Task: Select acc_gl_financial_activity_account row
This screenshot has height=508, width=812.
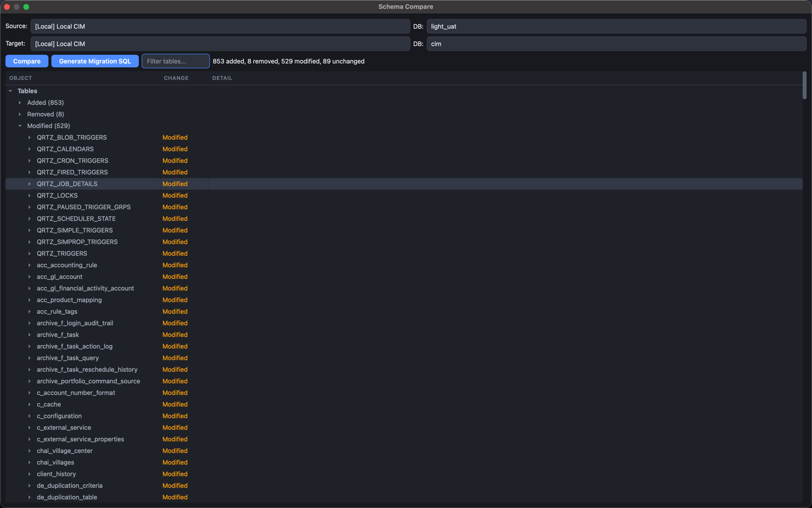Action: tap(404, 289)
